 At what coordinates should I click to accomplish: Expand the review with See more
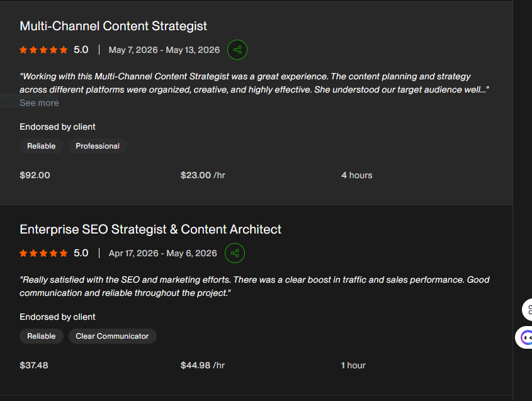(39, 103)
